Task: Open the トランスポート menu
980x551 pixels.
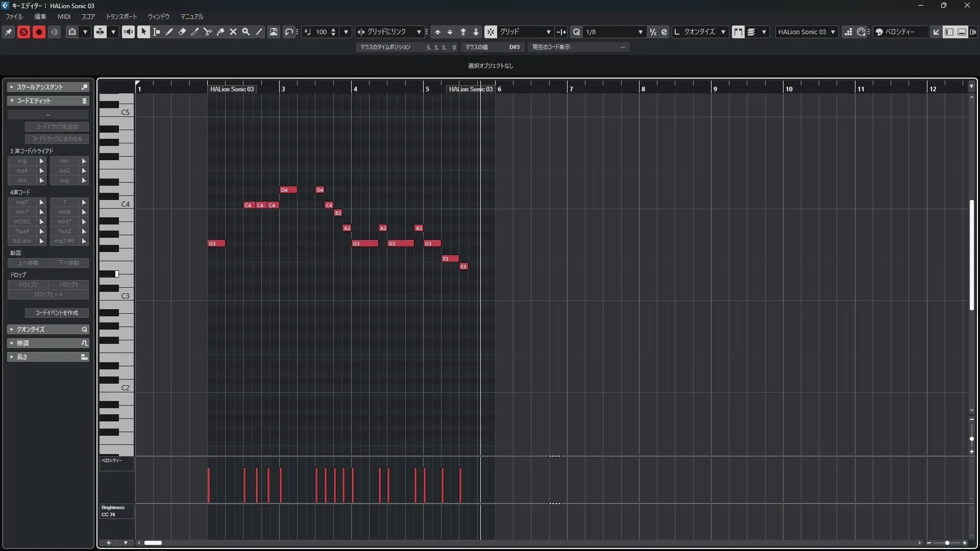Action: pos(121,16)
